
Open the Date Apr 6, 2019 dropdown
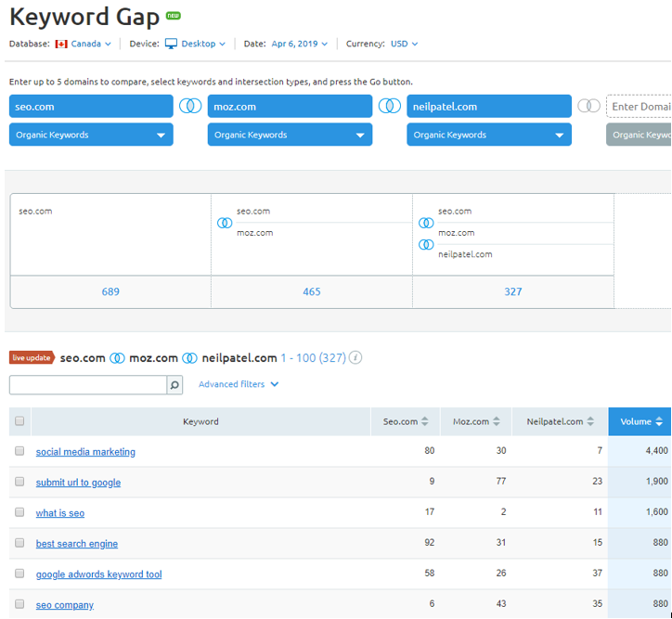click(299, 44)
